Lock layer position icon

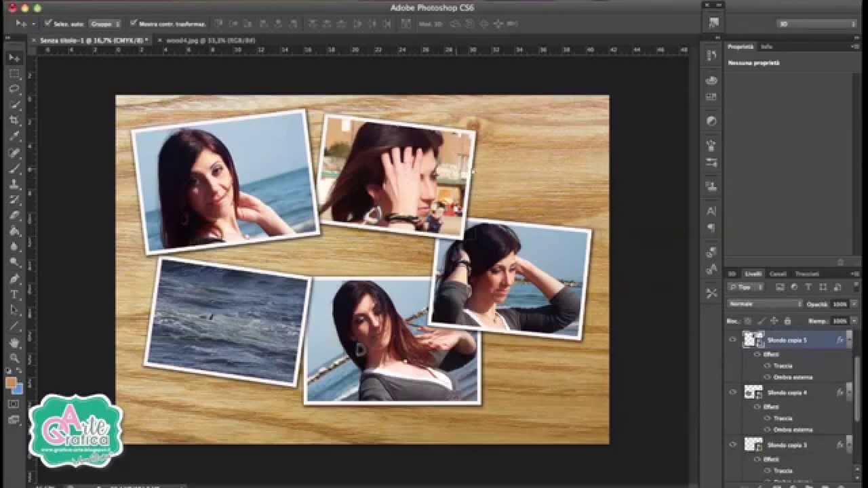[x=774, y=321]
